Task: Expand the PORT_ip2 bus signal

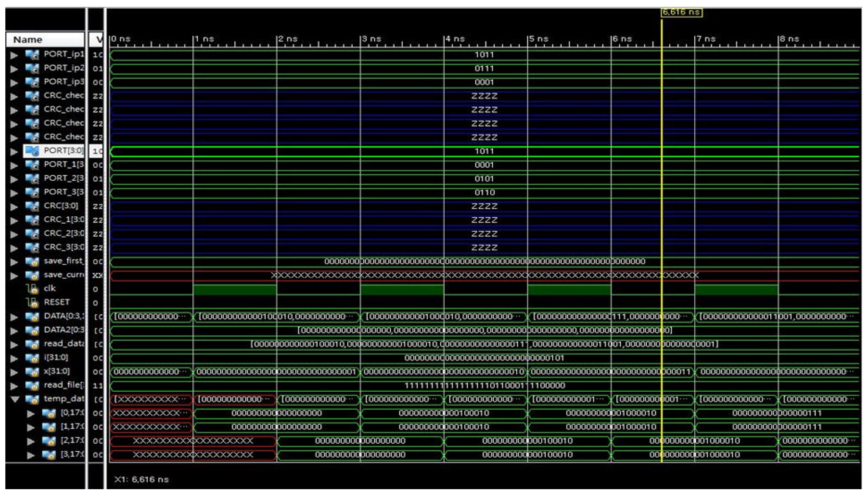Action: point(14,69)
